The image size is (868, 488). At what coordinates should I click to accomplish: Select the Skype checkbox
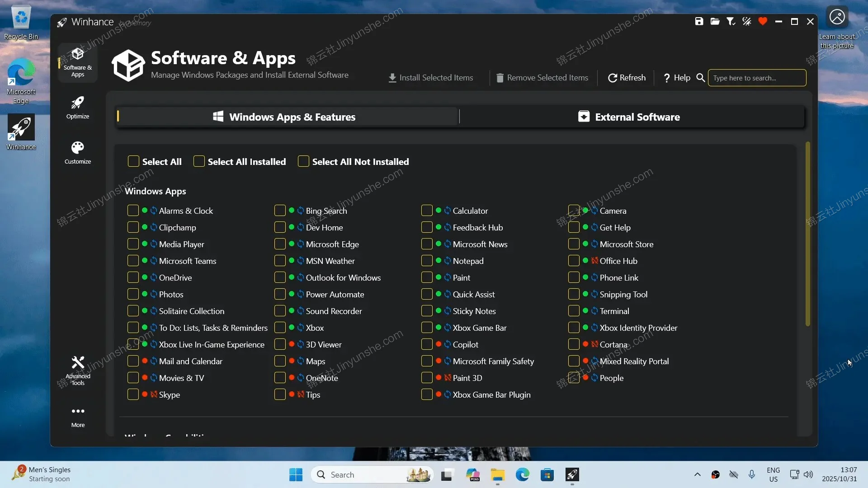pyautogui.click(x=133, y=394)
